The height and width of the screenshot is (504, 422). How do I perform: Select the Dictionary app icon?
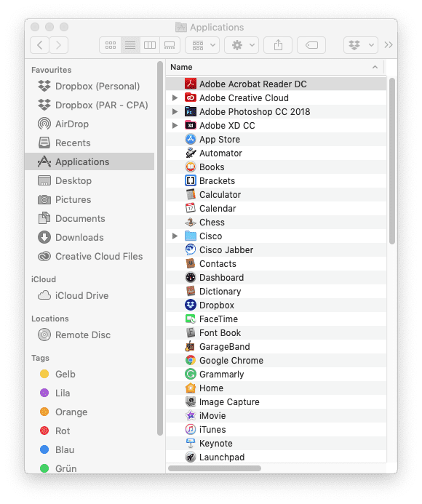[x=191, y=291]
